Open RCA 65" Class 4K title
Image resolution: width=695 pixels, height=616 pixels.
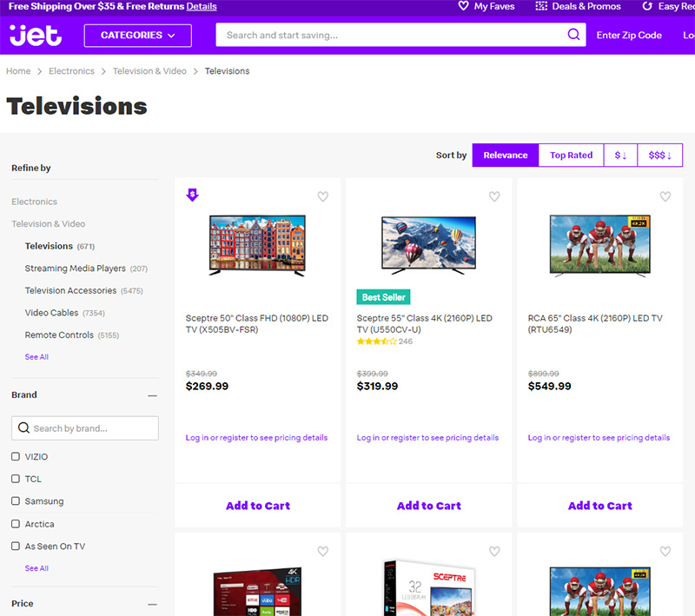[x=595, y=324]
